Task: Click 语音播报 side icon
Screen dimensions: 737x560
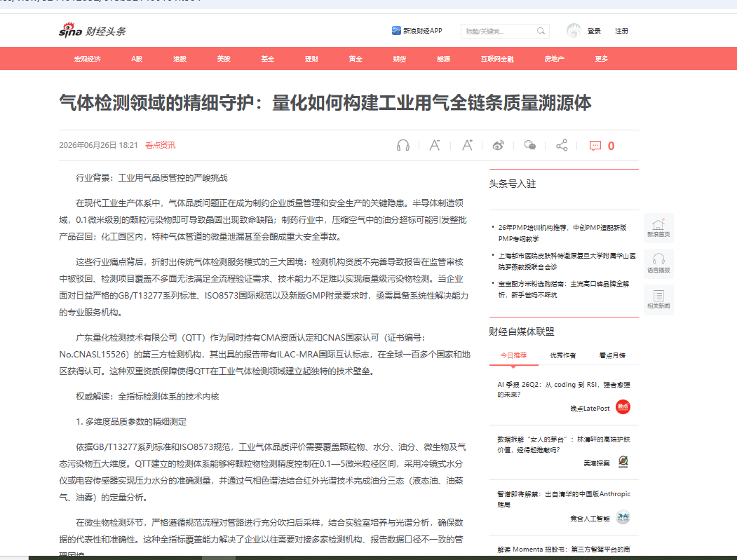Action: click(658, 264)
